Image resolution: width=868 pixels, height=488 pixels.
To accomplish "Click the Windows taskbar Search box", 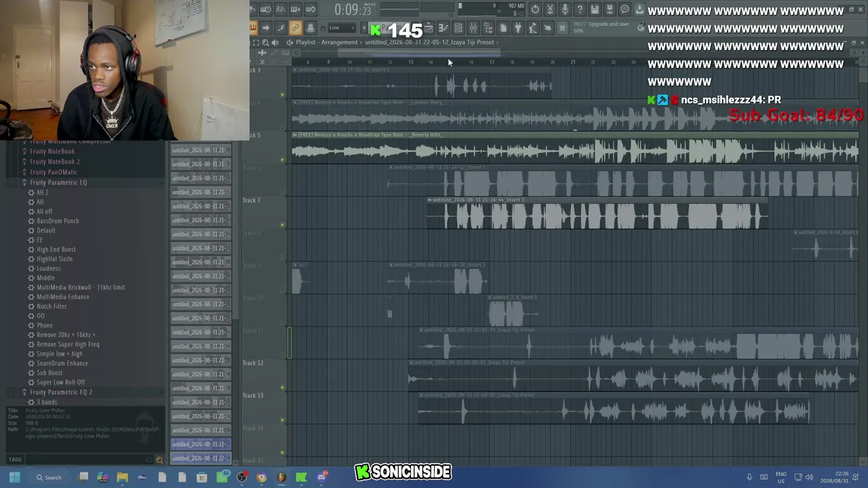I will pyautogui.click(x=50, y=477).
